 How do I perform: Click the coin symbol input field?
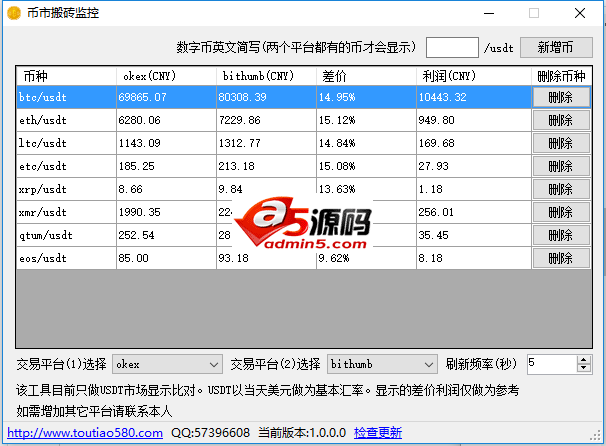(452, 48)
